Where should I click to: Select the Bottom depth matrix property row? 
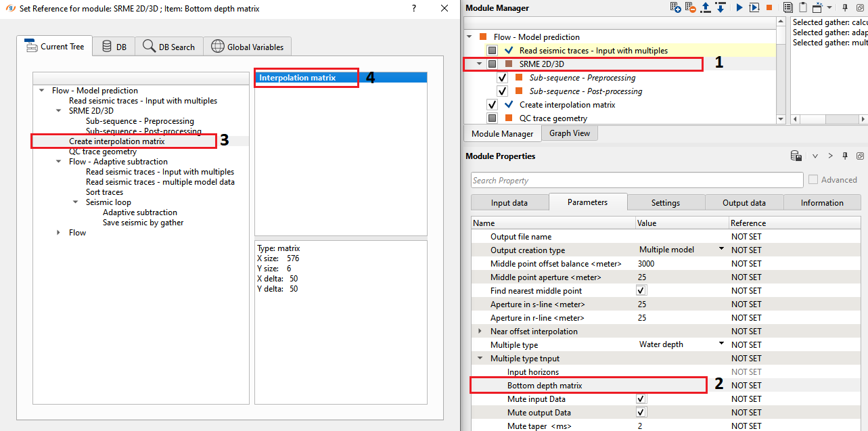(544, 386)
